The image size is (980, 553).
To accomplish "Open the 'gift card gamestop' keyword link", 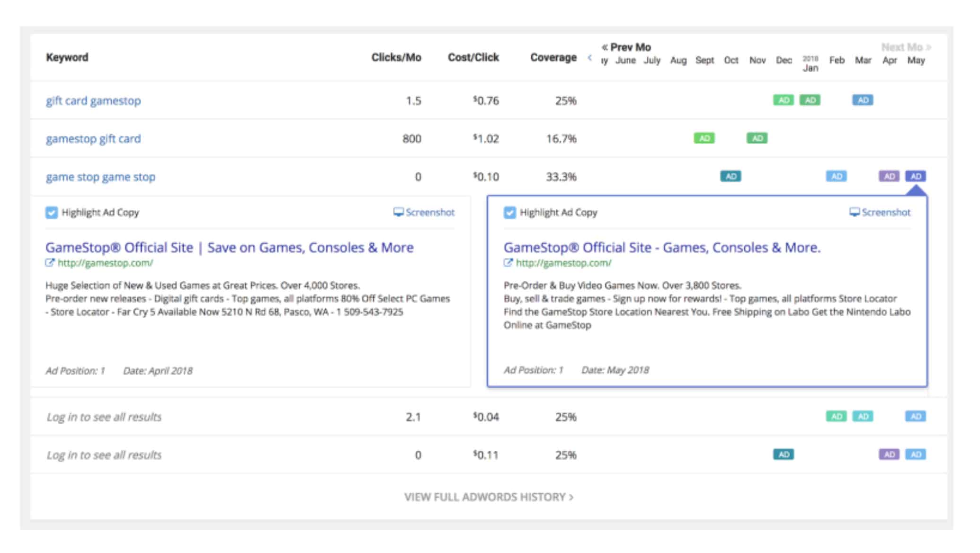I will point(93,100).
